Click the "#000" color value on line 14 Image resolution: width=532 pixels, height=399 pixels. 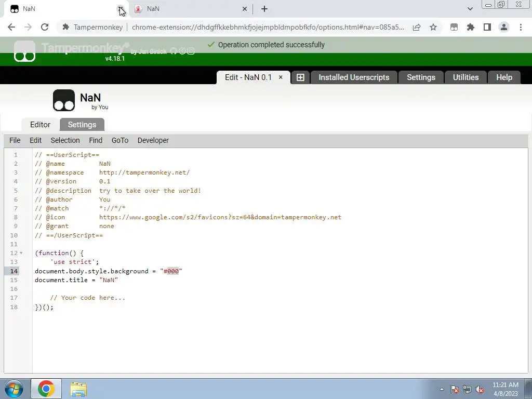171,271
